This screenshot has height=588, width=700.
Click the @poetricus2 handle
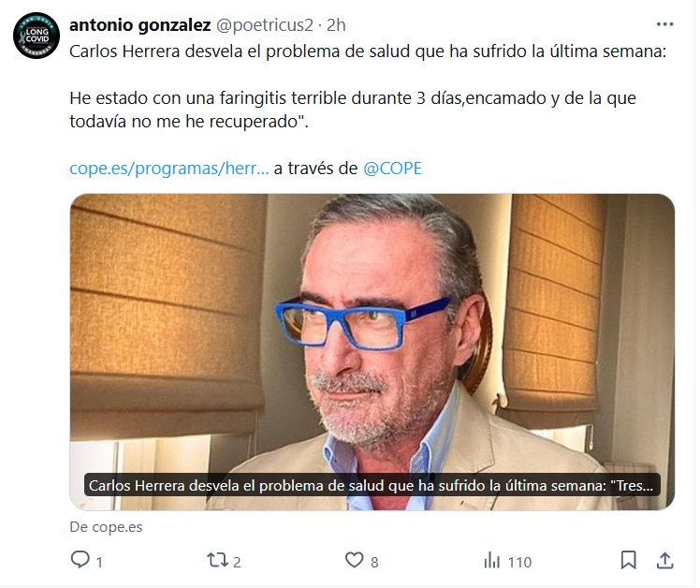coord(265,25)
